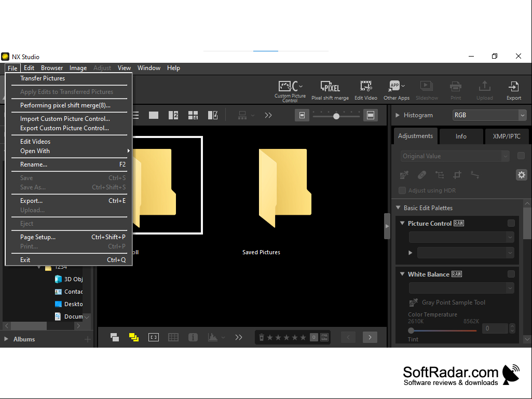
Task: Open the RGB histogram channel dropdown
Action: (489, 115)
